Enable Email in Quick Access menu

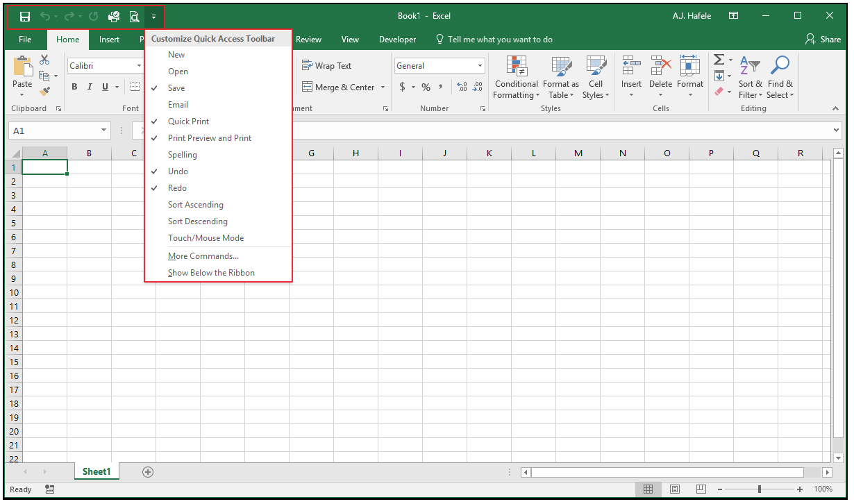pos(218,105)
